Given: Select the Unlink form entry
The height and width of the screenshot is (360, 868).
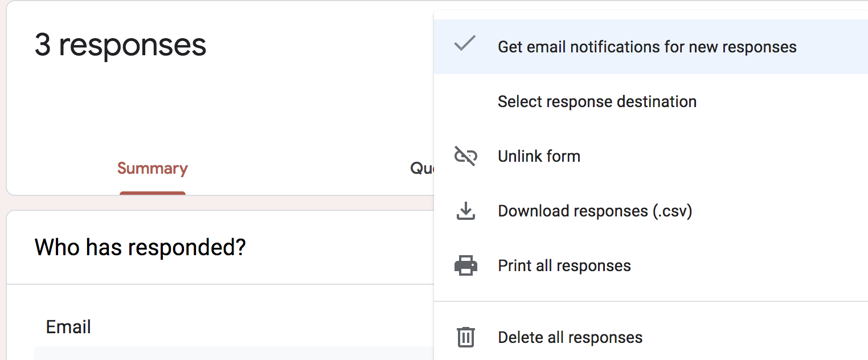Looking at the screenshot, I should (650, 156).
